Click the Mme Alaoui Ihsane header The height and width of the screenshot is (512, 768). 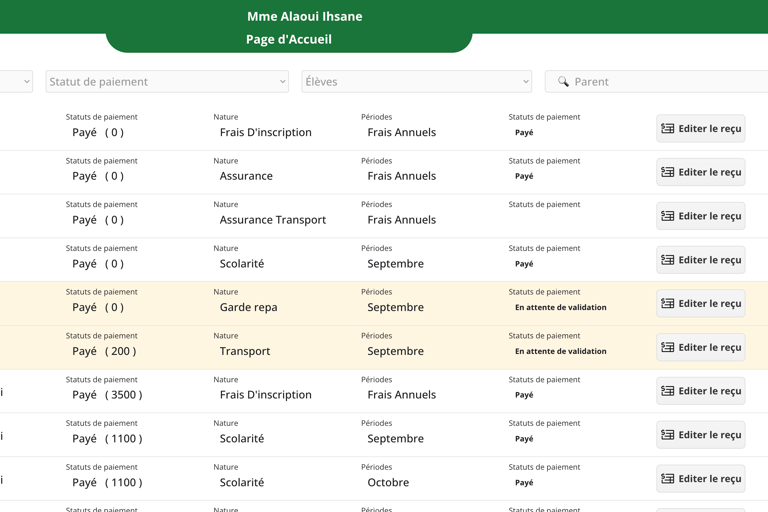pyautogui.click(x=305, y=16)
